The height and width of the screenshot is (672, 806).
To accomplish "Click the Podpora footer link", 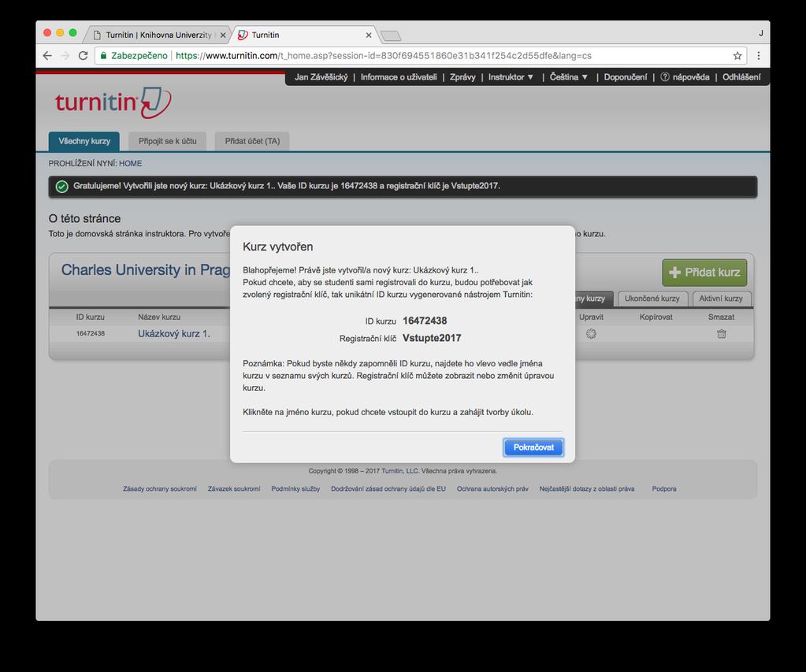I will 664,489.
